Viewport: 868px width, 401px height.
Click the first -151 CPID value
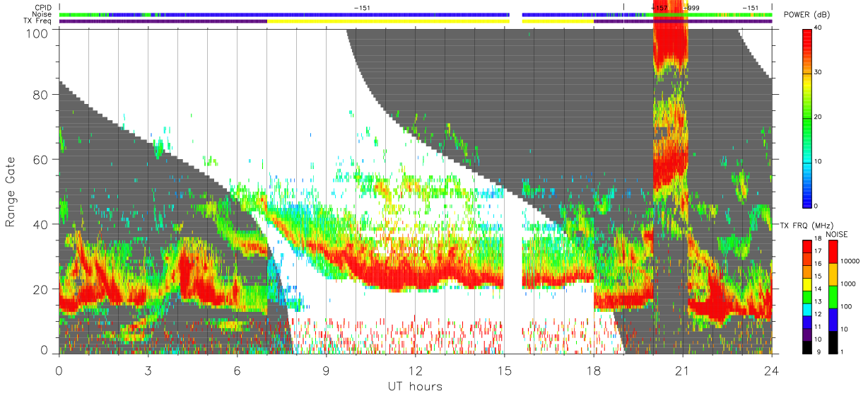362,8
